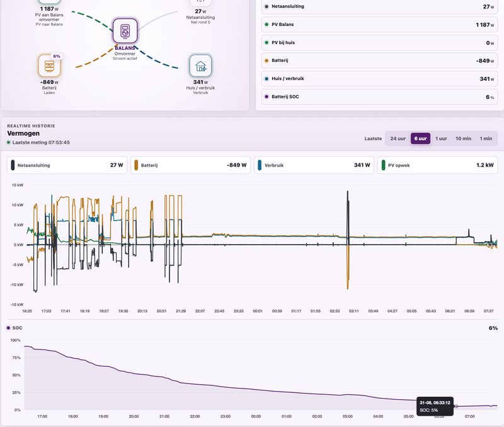Click the Balans omvormer inverter icon
The width and height of the screenshot is (504, 427).
(x=125, y=31)
